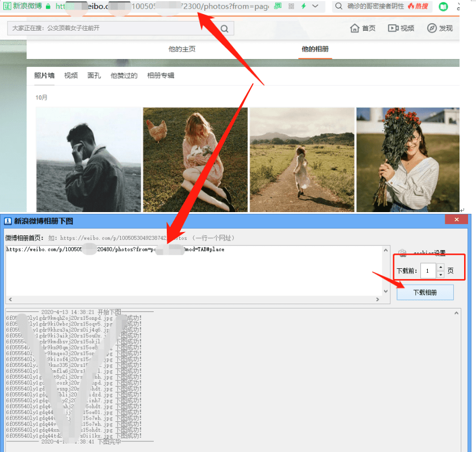Switch to the 他的主页 tab
The width and height of the screenshot is (476, 452).
tap(182, 49)
